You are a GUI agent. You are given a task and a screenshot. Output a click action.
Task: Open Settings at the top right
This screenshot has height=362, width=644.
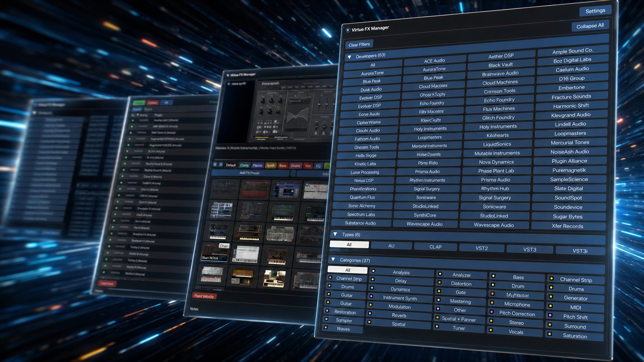[595, 11]
